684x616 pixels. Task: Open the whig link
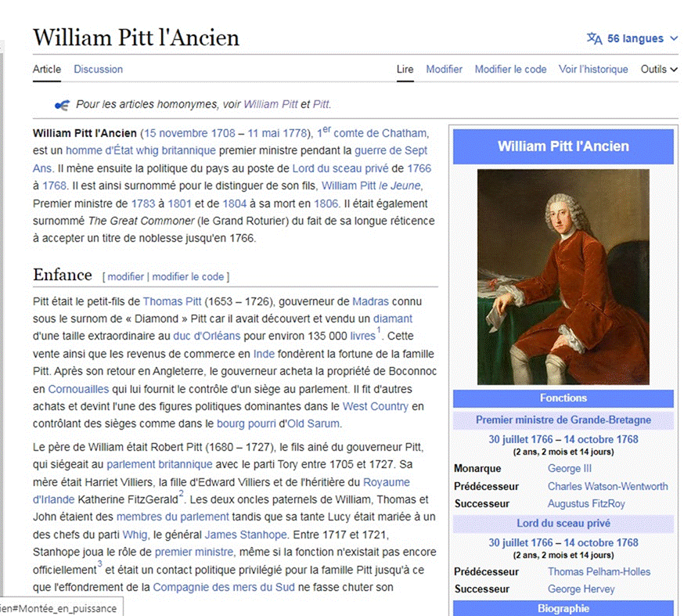pos(147,151)
